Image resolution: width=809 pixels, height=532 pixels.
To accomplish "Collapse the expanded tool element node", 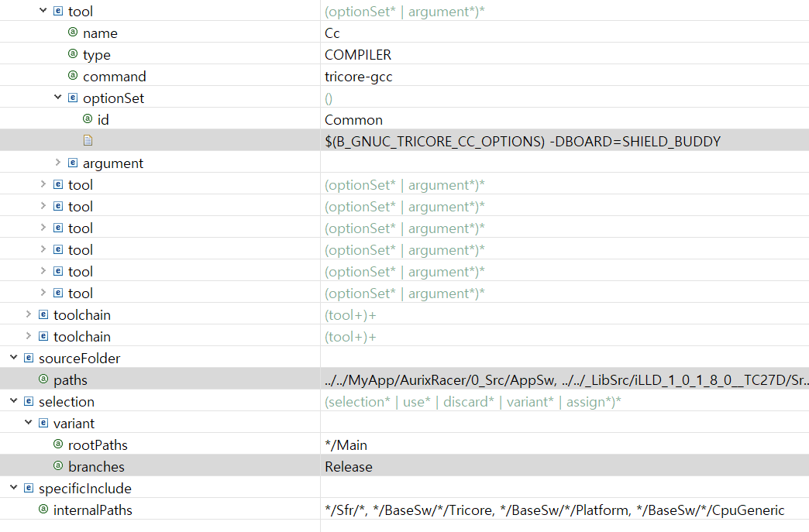I will (43, 10).
